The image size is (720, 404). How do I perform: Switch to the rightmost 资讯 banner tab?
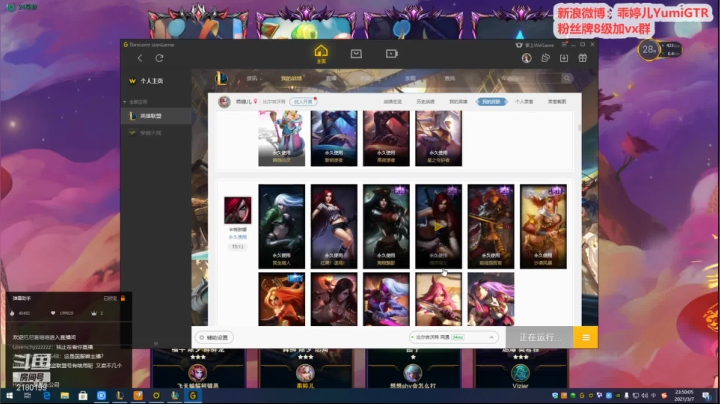450,79
